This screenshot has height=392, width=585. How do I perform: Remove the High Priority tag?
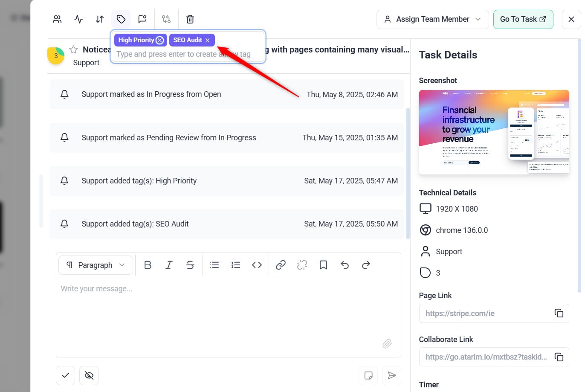(x=160, y=40)
